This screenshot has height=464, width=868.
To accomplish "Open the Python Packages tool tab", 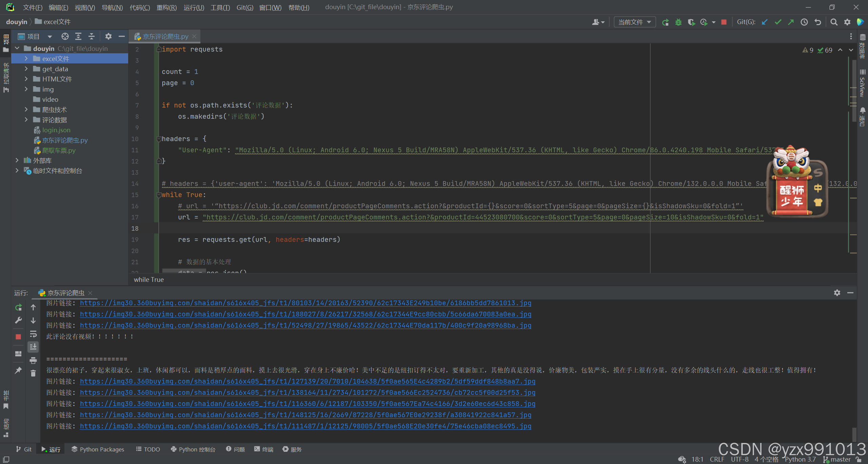I will click(x=98, y=449).
